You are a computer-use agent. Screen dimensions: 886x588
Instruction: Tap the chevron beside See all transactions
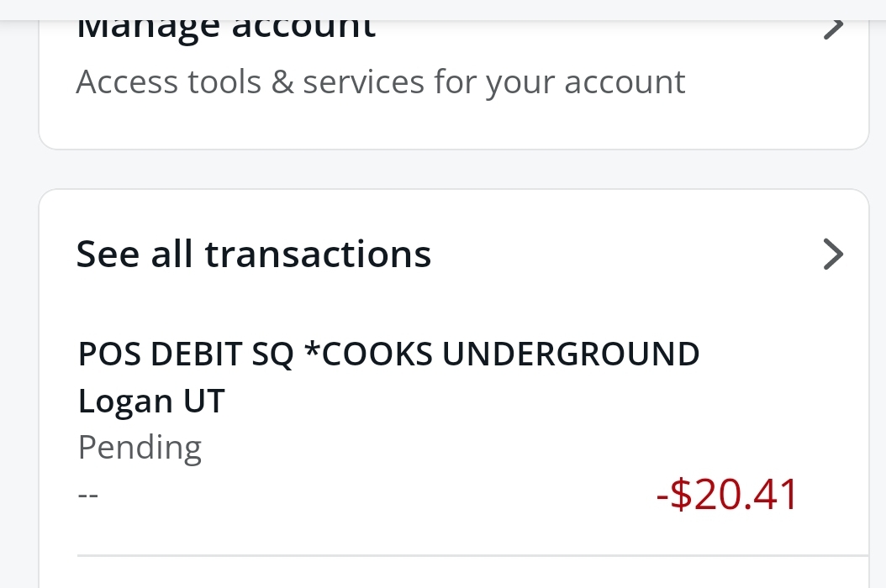click(x=831, y=254)
